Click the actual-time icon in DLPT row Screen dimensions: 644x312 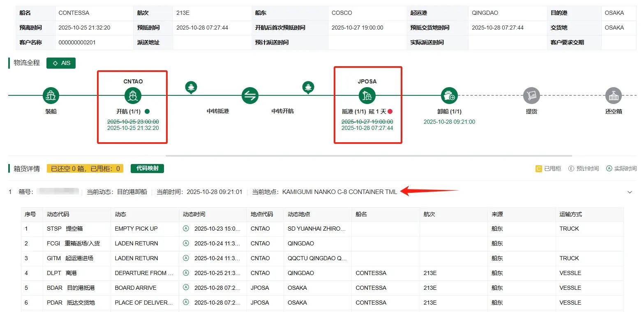click(186, 273)
